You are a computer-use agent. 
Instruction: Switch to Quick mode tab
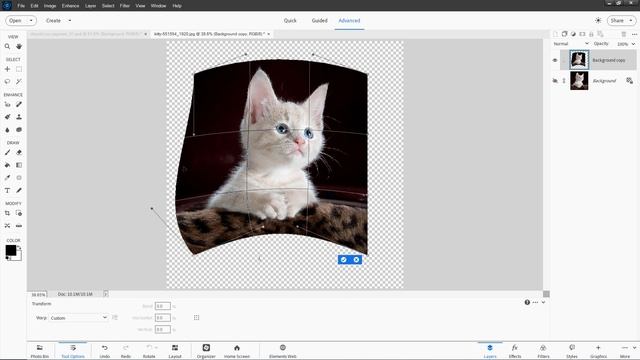[x=290, y=20]
